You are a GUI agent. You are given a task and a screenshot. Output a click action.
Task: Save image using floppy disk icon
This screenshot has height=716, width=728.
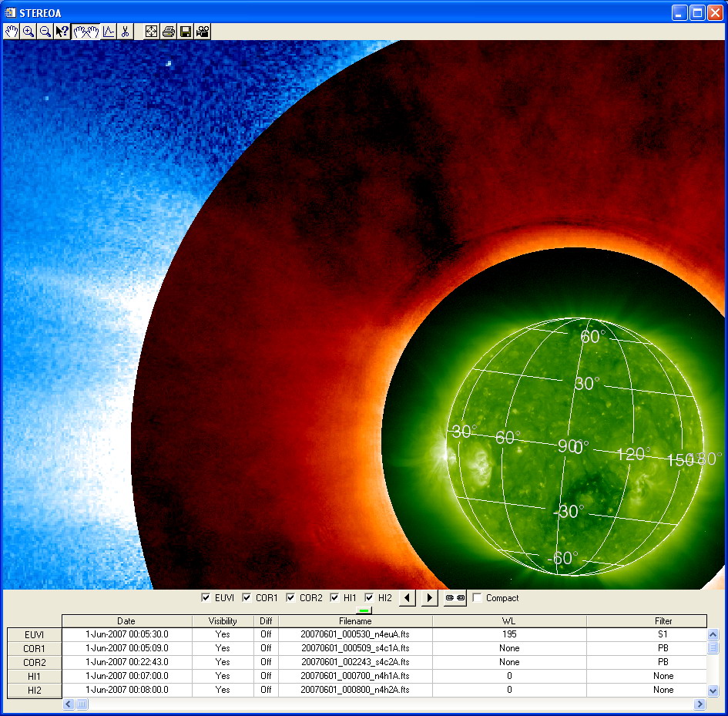(x=186, y=32)
